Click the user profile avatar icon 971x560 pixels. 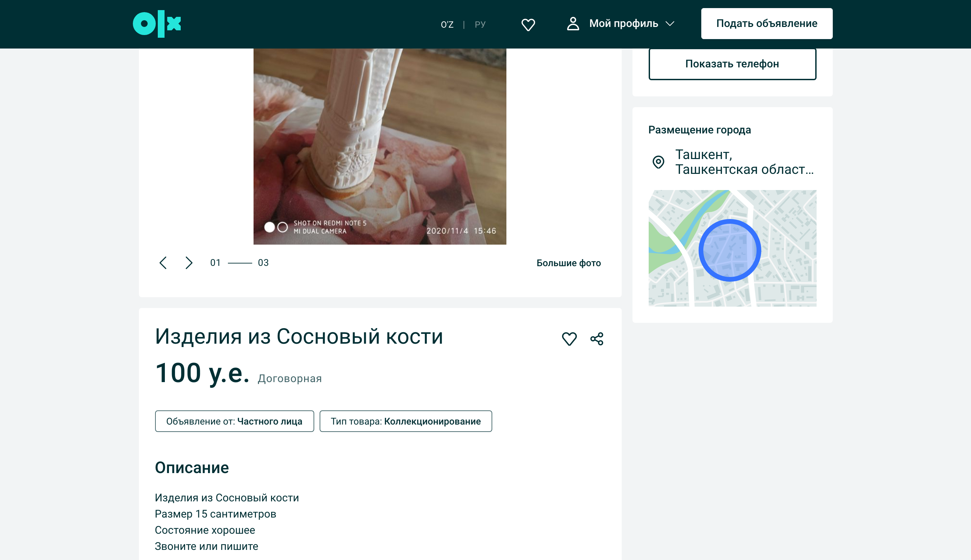point(573,24)
